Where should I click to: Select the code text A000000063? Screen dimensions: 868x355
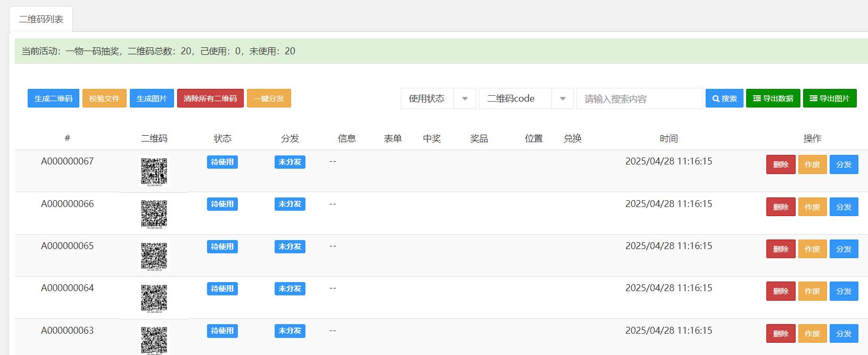pyautogui.click(x=68, y=331)
